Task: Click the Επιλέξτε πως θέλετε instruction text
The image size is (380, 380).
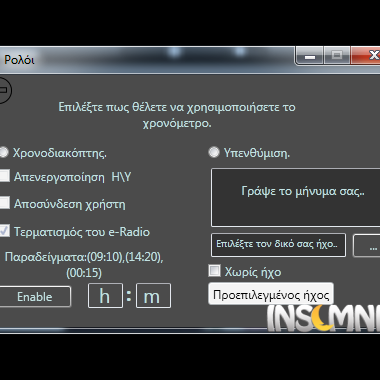Action: [177, 115]
